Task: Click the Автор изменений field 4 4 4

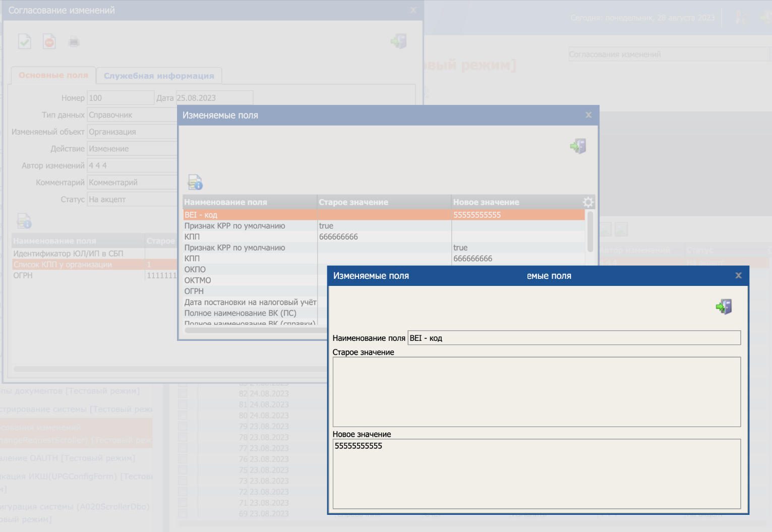Action: coord(132,165)
